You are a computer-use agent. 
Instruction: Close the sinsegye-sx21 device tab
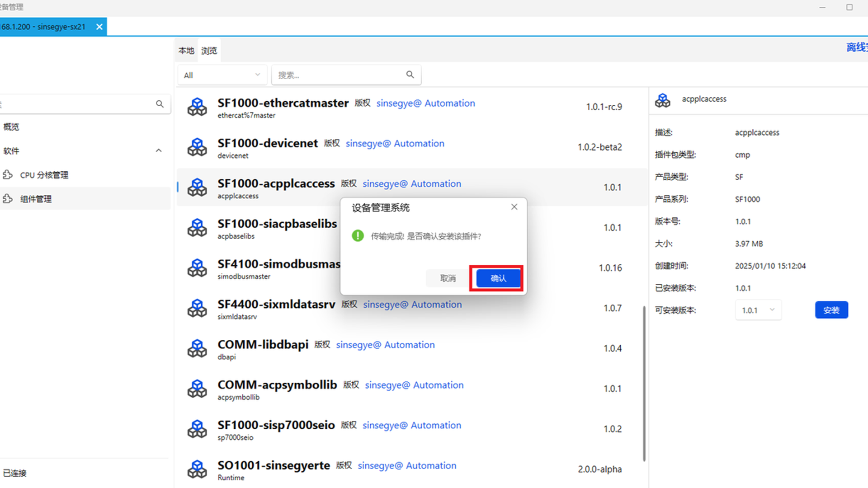[99, 27]
